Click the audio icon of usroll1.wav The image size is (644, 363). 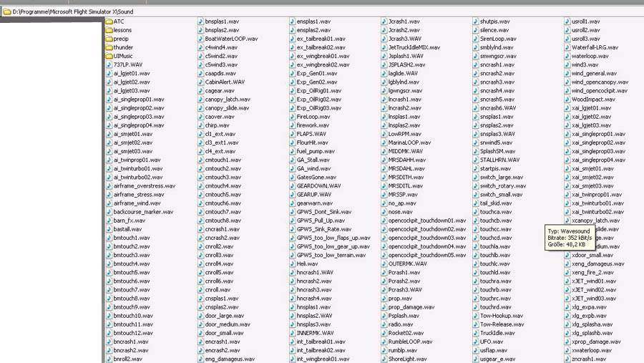567,21
